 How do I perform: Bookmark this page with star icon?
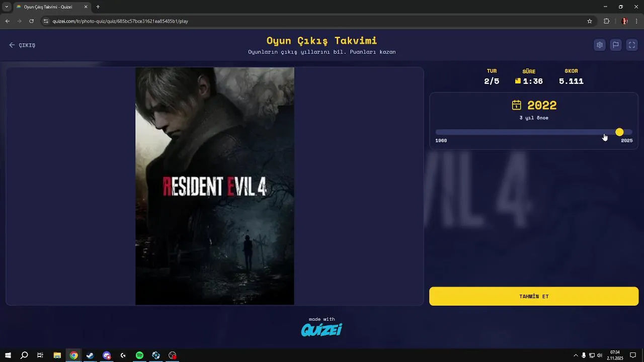[590, 21]
